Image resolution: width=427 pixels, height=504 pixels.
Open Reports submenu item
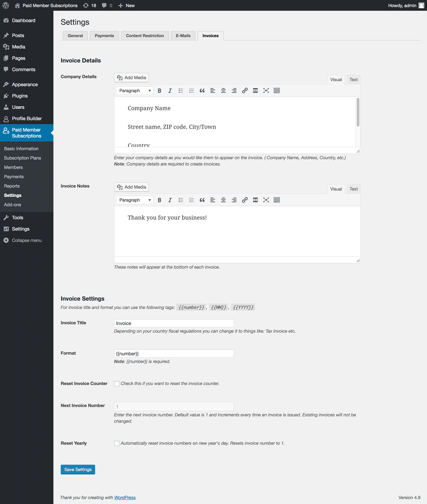(12, 186)
